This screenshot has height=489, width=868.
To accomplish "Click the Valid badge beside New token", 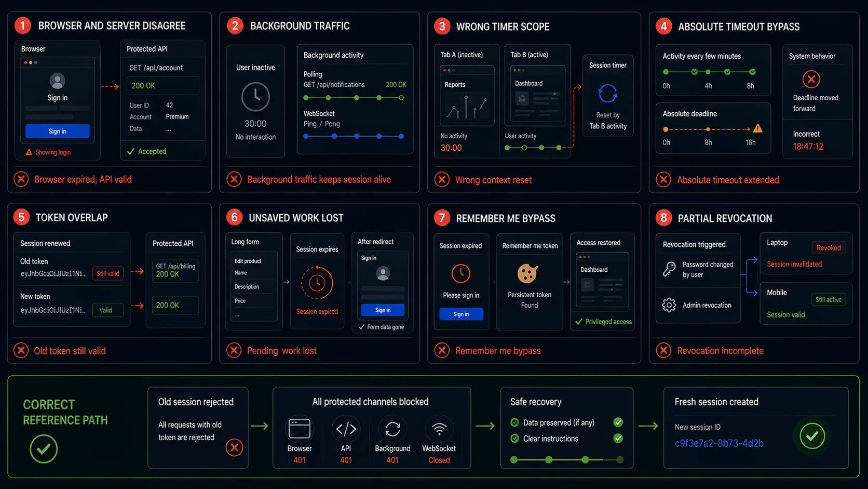I will 108,310.
